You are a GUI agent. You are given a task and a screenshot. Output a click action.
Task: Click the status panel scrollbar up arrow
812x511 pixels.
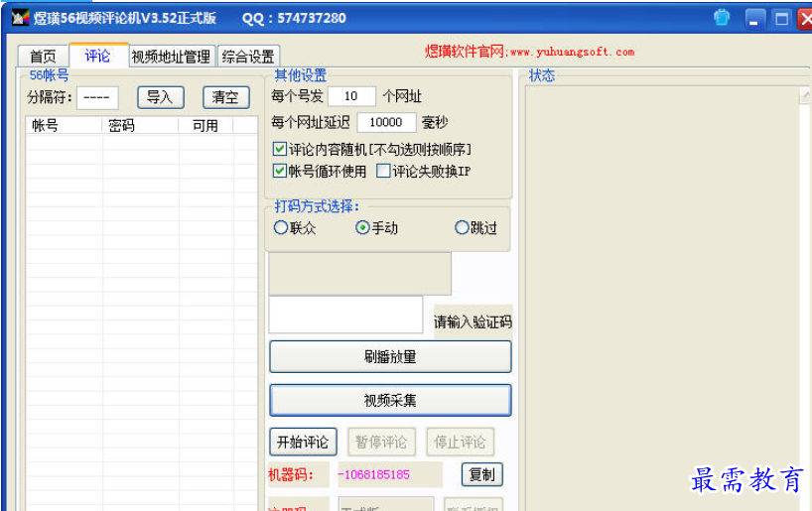[806, 94]
